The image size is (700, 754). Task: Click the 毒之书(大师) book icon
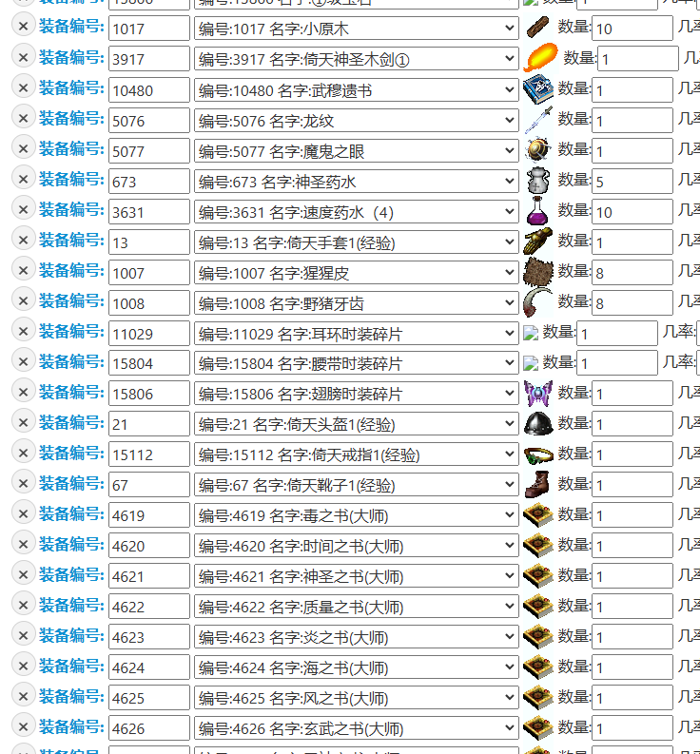[x=538, y=514]
